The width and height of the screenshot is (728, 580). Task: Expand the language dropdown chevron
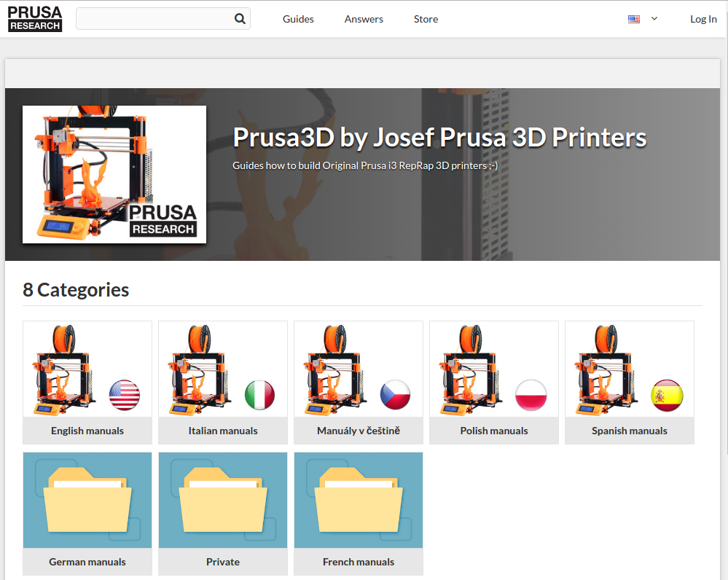[x=654, y=18]
